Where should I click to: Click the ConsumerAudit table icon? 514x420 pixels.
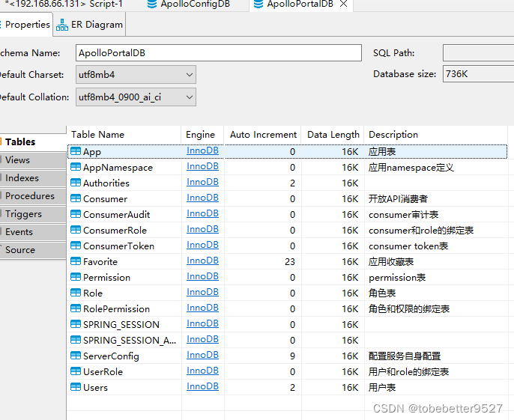[x=76, y=214]
